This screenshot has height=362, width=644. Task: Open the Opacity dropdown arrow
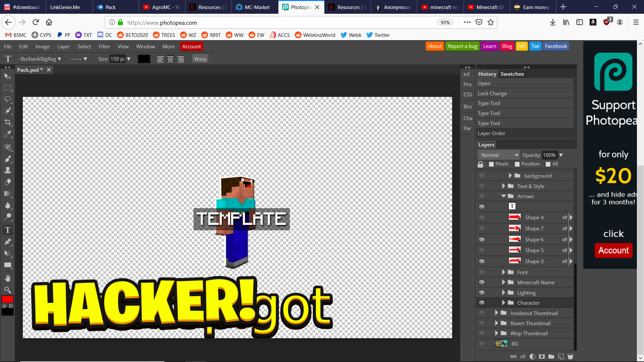click(561, 155)
